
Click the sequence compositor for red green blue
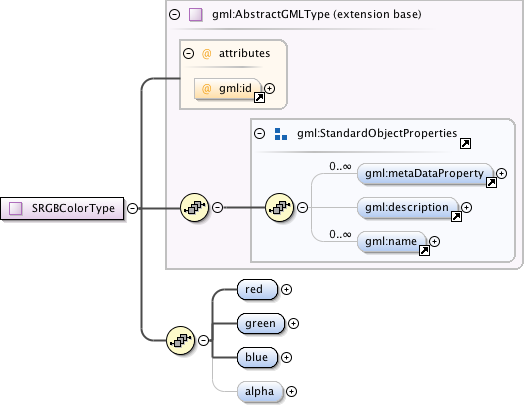(180, 340)
